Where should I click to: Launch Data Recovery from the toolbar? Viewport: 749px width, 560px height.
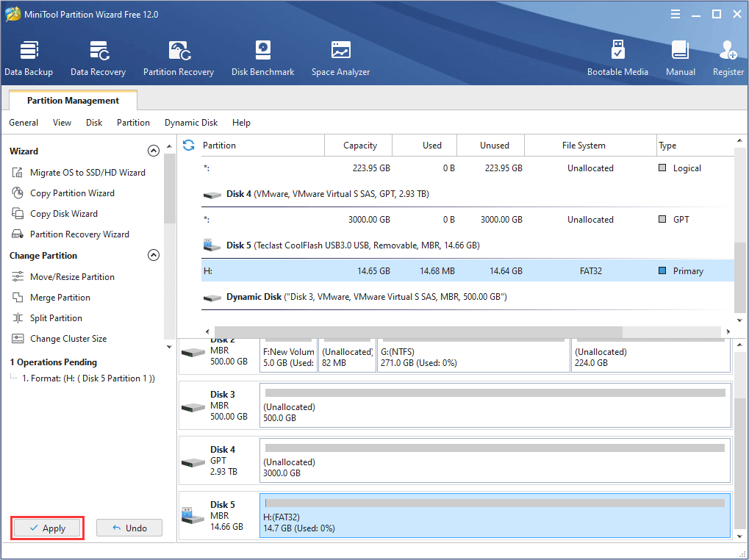coord(98,58)
